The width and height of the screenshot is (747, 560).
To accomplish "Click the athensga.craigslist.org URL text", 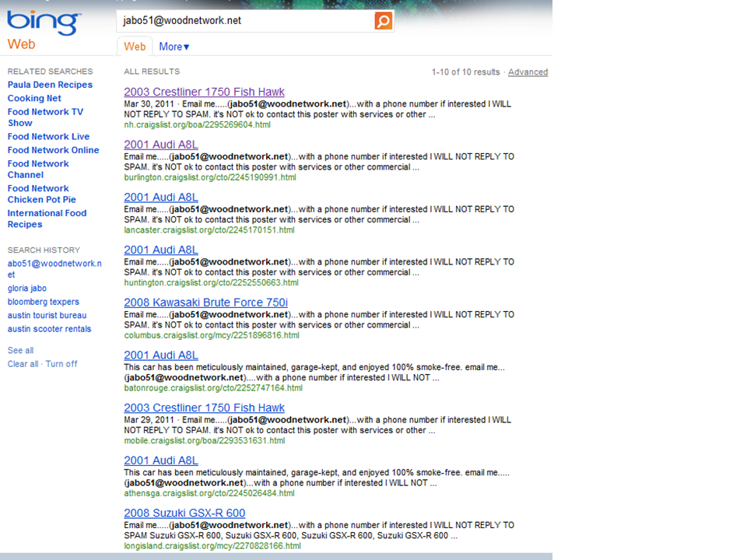I will [x=209, y=493].
